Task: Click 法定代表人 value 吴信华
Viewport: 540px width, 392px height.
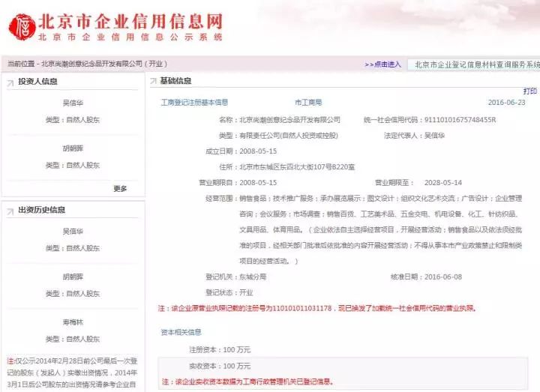Action: pos(434,136)
